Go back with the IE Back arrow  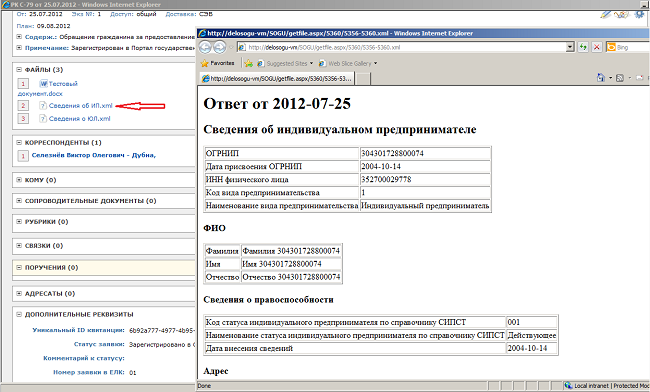pyautogui.click(x=205, y=47)
